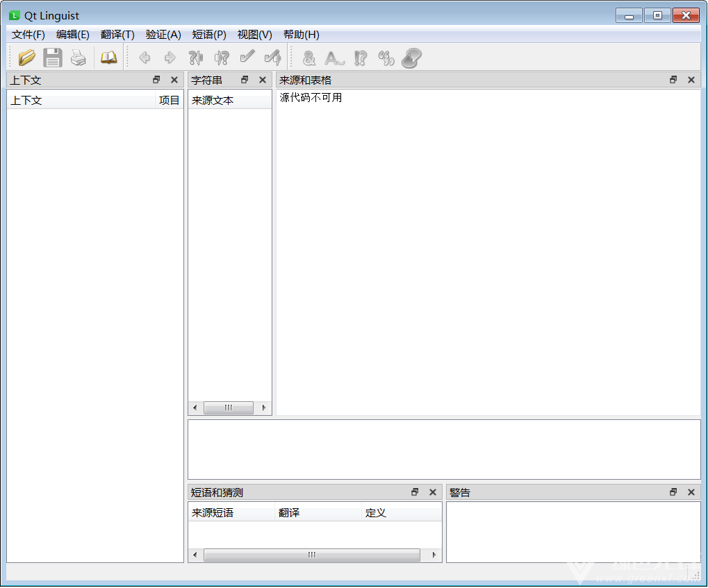Open the 验证(A) menu
The width and height of the screenshot is (708, 588).
click(x=163, y=35)
